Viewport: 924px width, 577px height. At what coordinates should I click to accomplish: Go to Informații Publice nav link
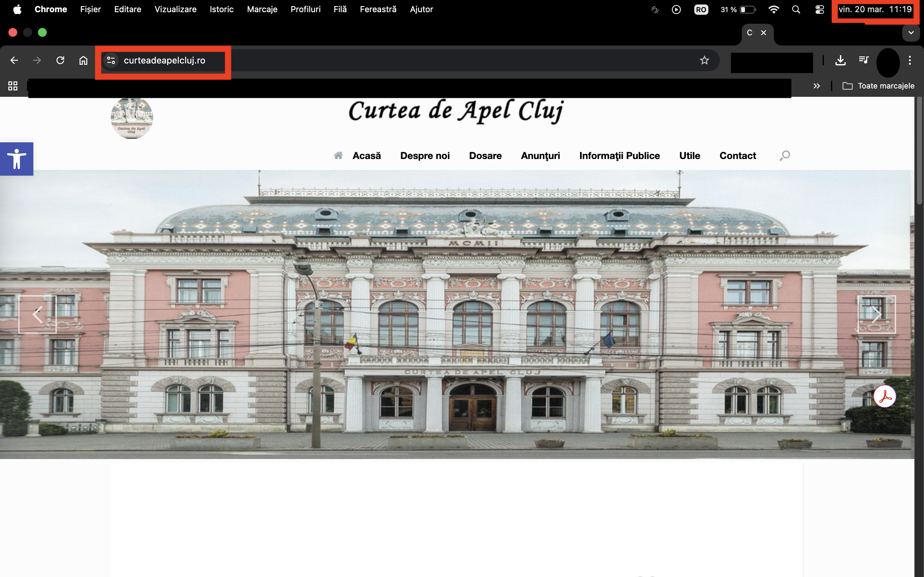(619, 156)
